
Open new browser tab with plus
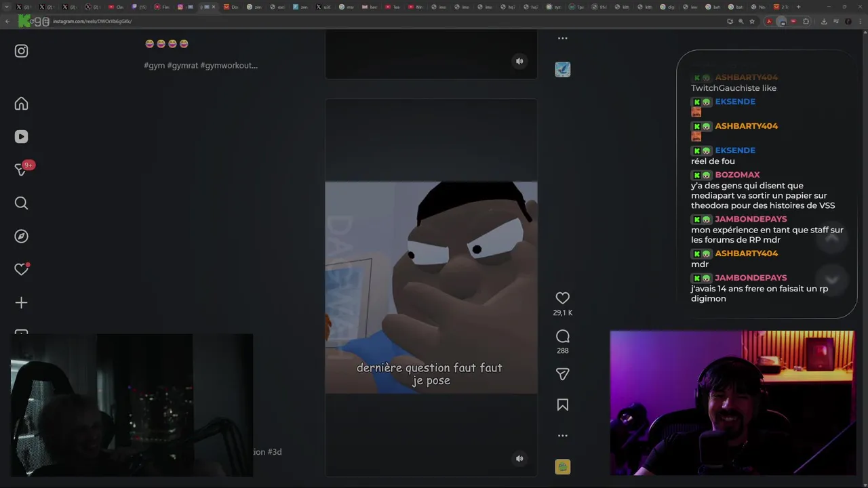point(798,7)
